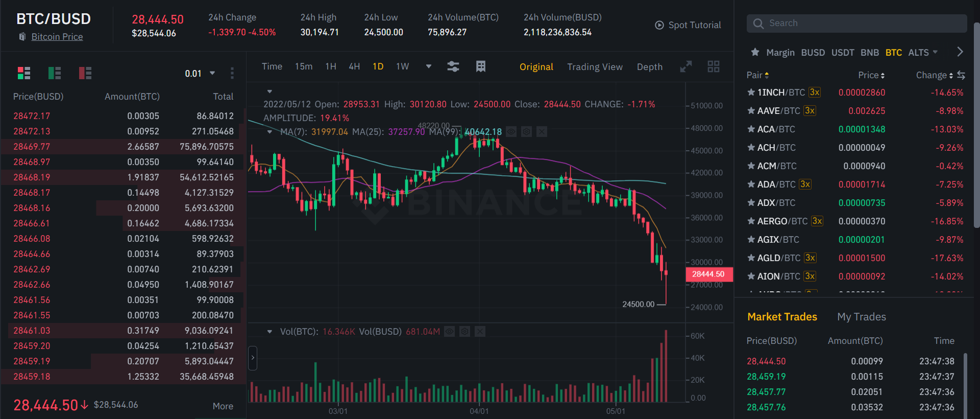Open technical indicators settings sliders icon
This screenshot has height=419, width=980.
coord(453,66)
